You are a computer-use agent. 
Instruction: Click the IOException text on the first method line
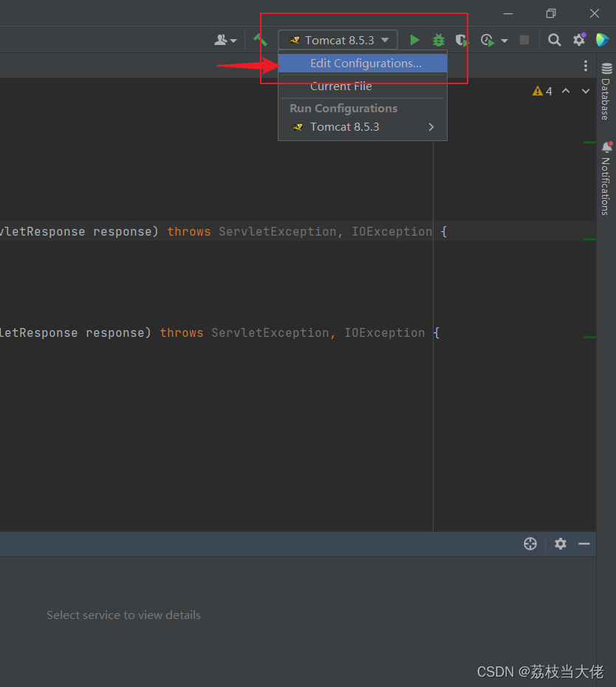coord(392,231)
